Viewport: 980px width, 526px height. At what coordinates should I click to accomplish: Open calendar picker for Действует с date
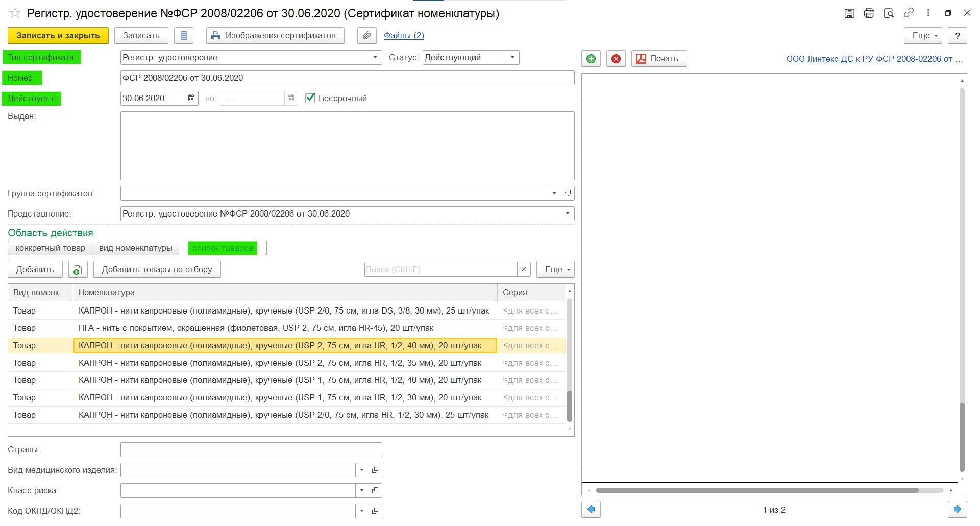[191, 98]
